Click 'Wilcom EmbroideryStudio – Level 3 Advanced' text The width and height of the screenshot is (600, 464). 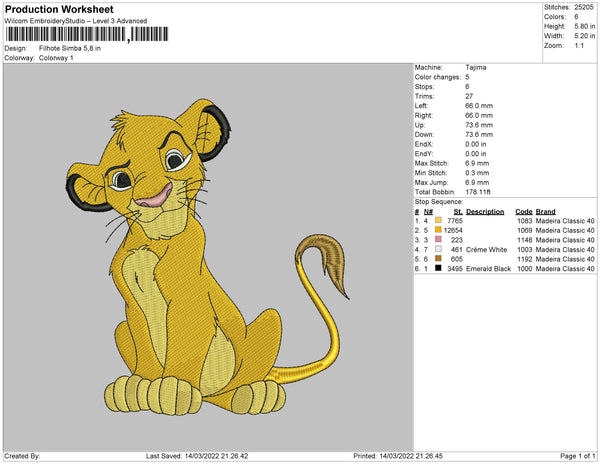coord(76,21)
